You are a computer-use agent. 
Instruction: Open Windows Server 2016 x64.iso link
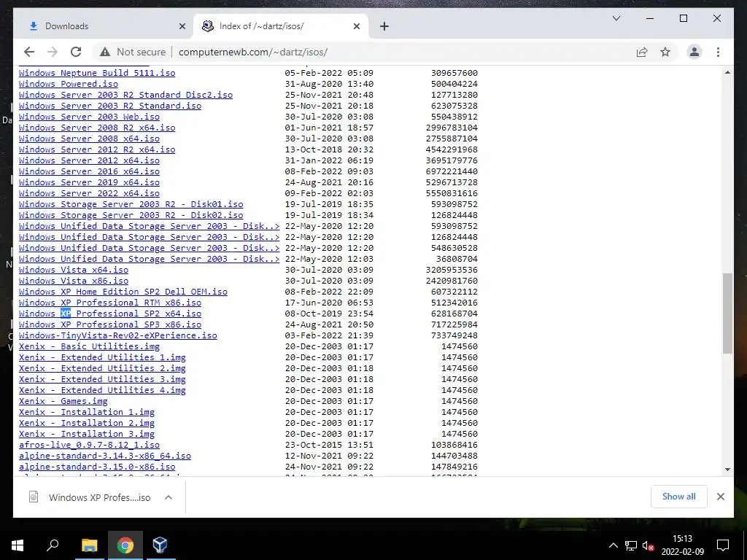pos(89,171)
